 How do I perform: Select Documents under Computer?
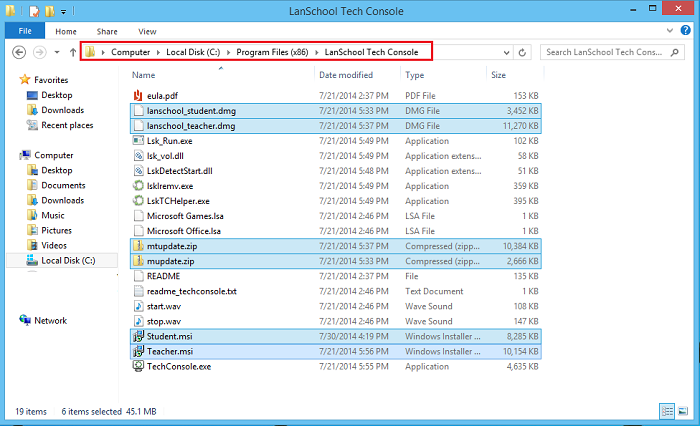point(63,185)
